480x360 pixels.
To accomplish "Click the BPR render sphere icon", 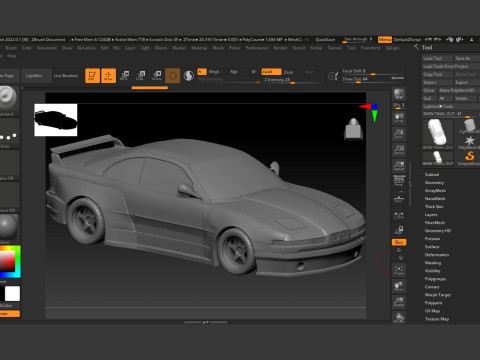I will coord(399,94).
